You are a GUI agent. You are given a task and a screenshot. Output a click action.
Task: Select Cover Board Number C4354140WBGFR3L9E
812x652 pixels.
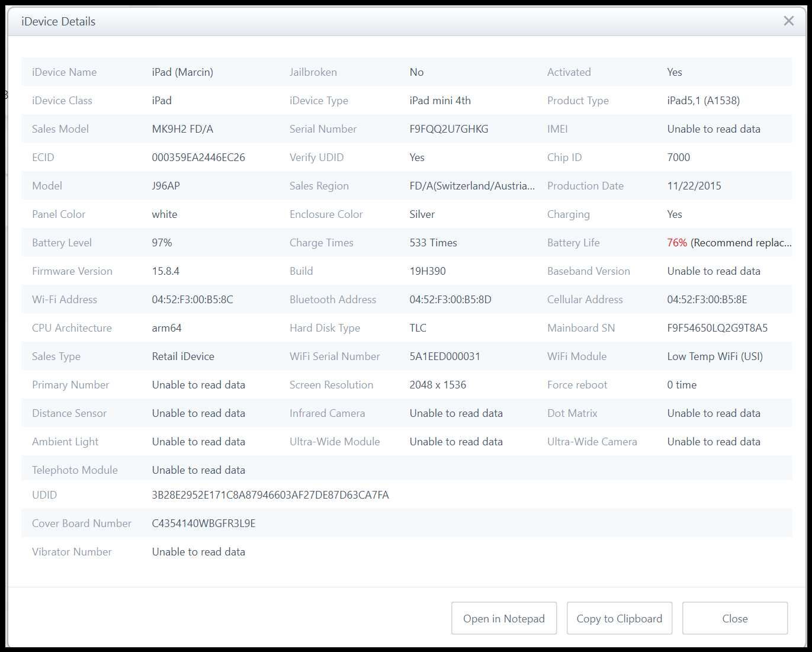click(204, 523)
